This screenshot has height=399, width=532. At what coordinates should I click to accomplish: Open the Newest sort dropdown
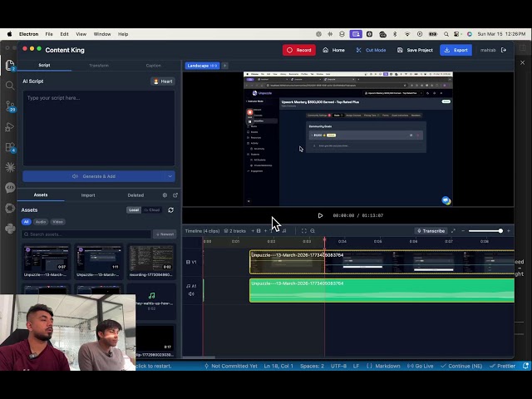click(x=165, y=234)
